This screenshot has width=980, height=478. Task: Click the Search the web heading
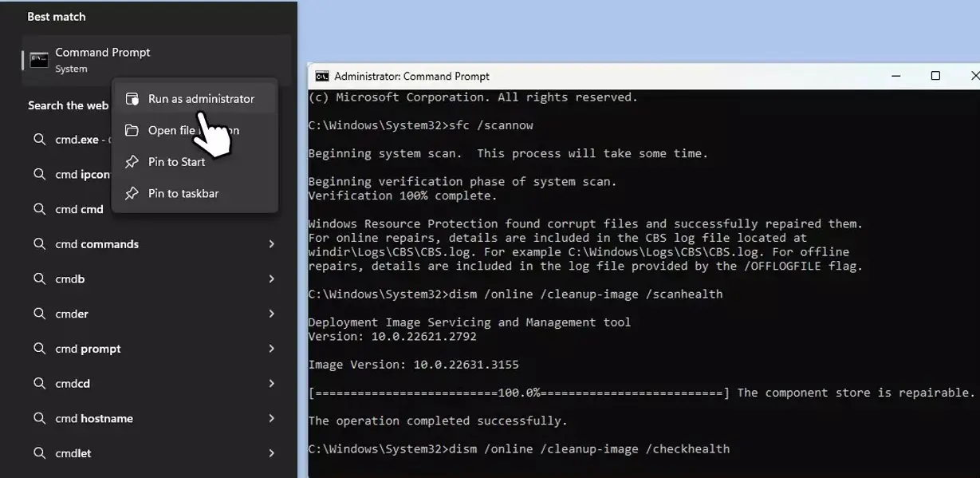68,105
